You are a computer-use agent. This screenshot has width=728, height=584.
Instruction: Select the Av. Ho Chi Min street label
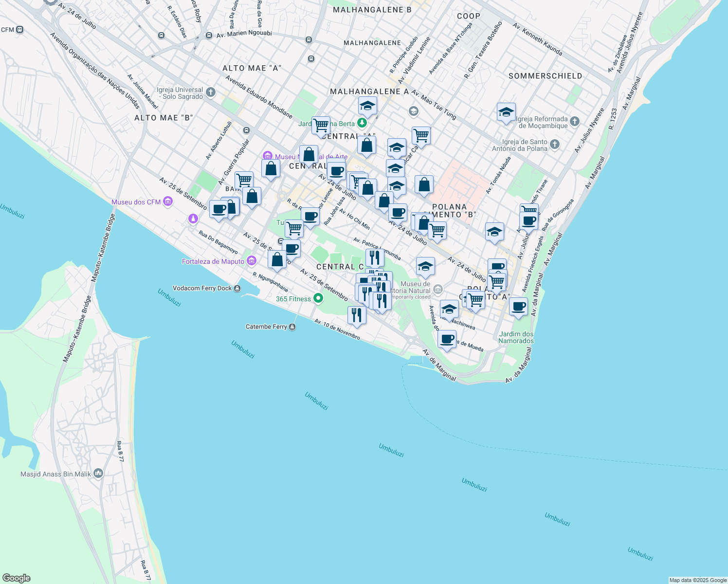click(354, 219)
